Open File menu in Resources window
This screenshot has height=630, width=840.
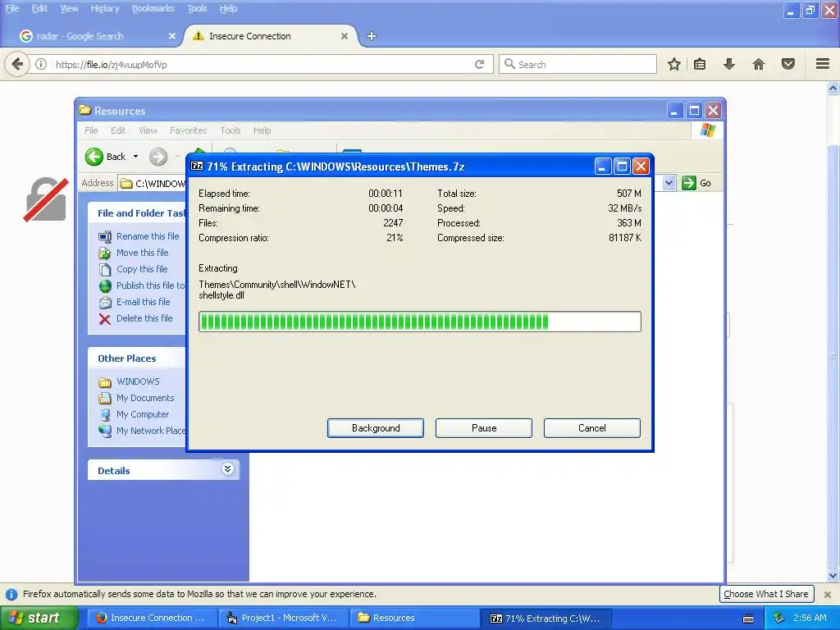pos(91,130)
